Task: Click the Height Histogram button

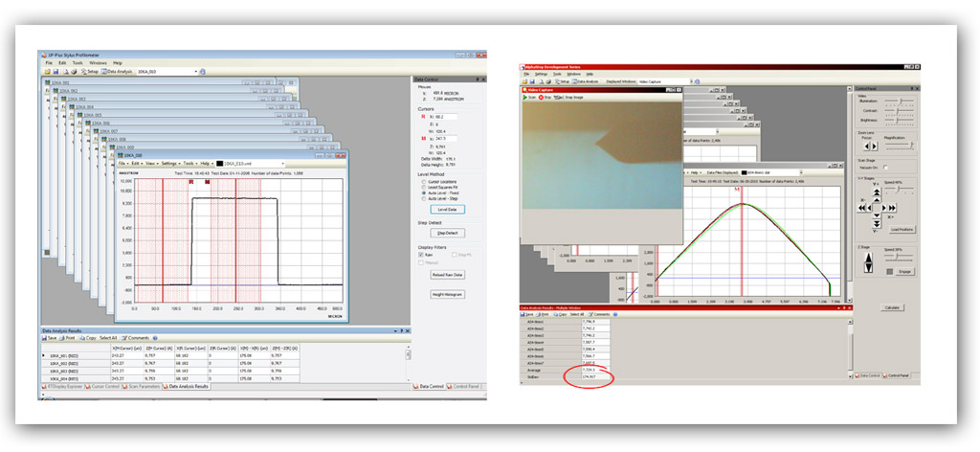Action: point(447,294)
